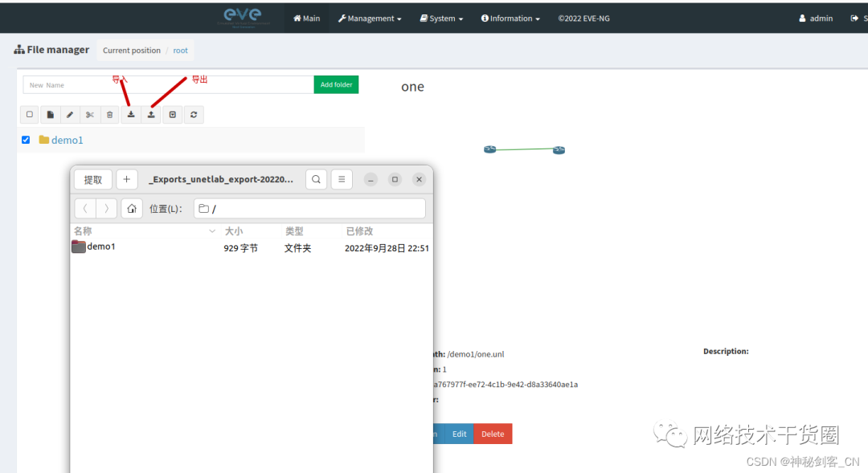Click the lab title 'one'
868x473 pixels.
(412, 87)
